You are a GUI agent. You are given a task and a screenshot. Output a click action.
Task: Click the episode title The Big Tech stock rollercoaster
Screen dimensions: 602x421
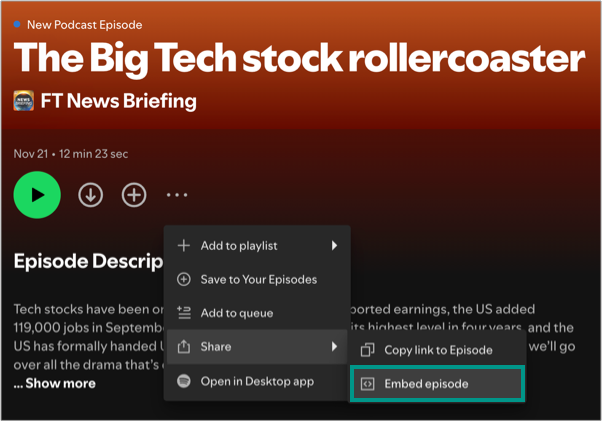[x=299, y=58]
